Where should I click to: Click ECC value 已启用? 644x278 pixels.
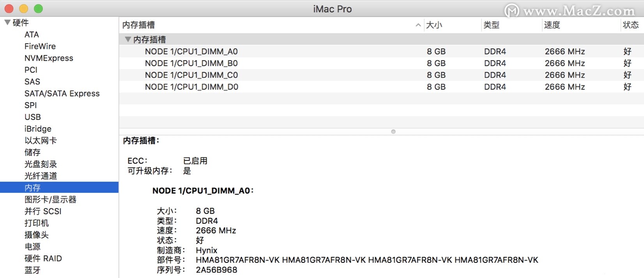(195, 161)
